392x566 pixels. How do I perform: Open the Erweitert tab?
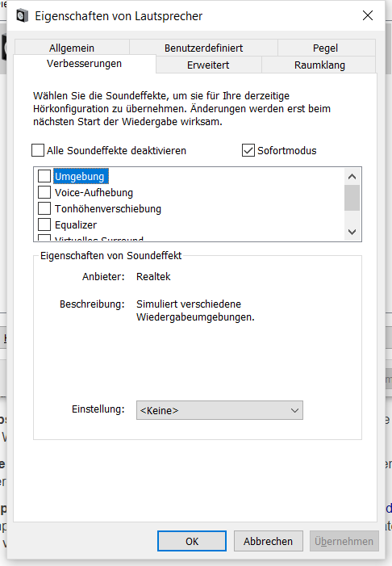208,65
